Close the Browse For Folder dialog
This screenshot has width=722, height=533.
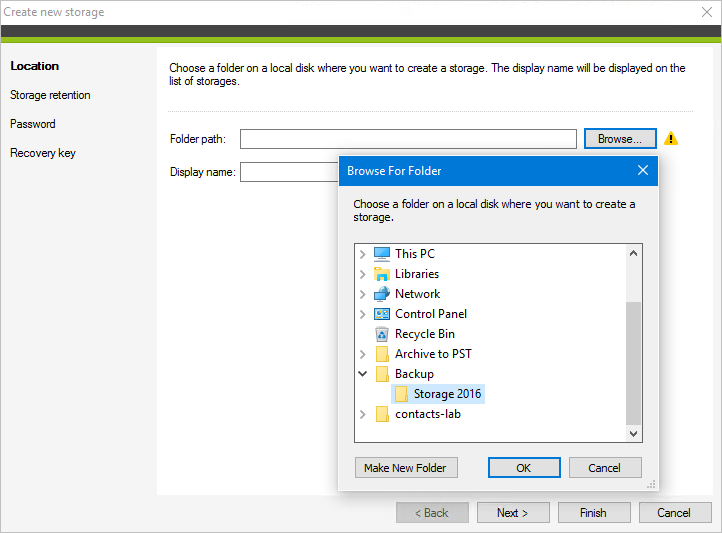pyautogui.click(x=643, y=170)
